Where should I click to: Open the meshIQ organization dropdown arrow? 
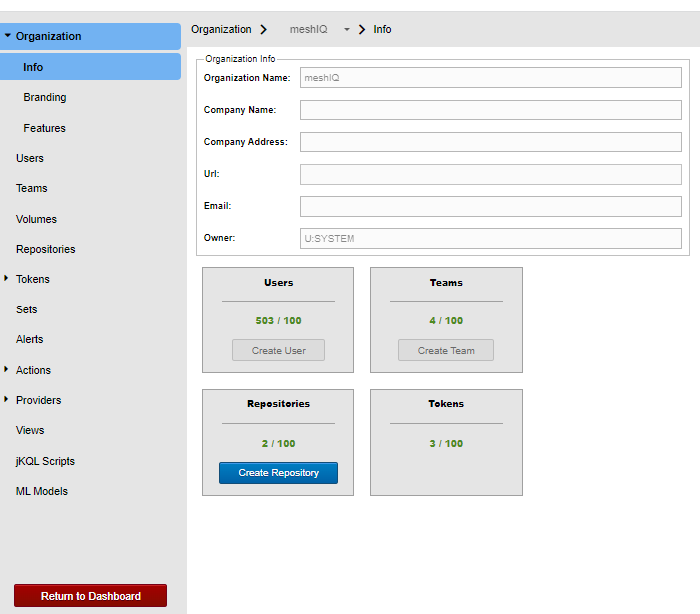click(346, 29)
